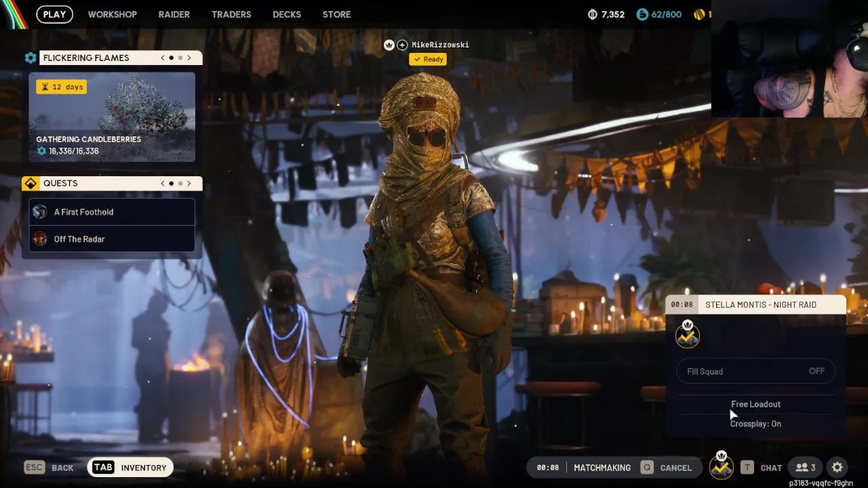868x488 pixels.
Task: Click the bottom bar 00:08 matchmaking timer
Action: click(548, 468)
